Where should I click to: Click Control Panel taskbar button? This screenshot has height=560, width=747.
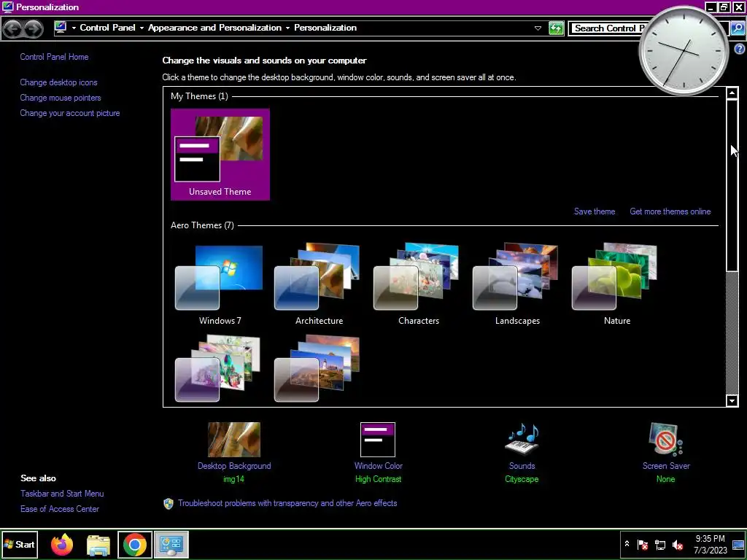tap(171, 545)
